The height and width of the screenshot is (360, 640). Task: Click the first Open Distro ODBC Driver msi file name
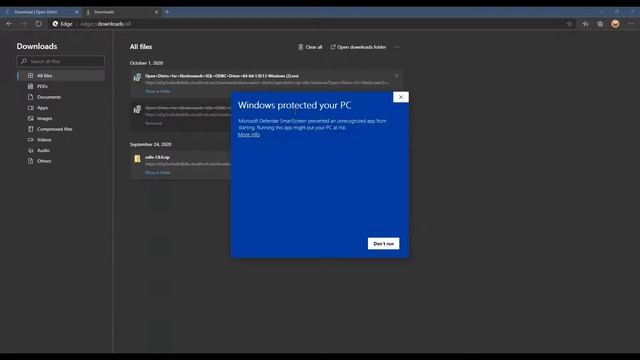point(222,76)
